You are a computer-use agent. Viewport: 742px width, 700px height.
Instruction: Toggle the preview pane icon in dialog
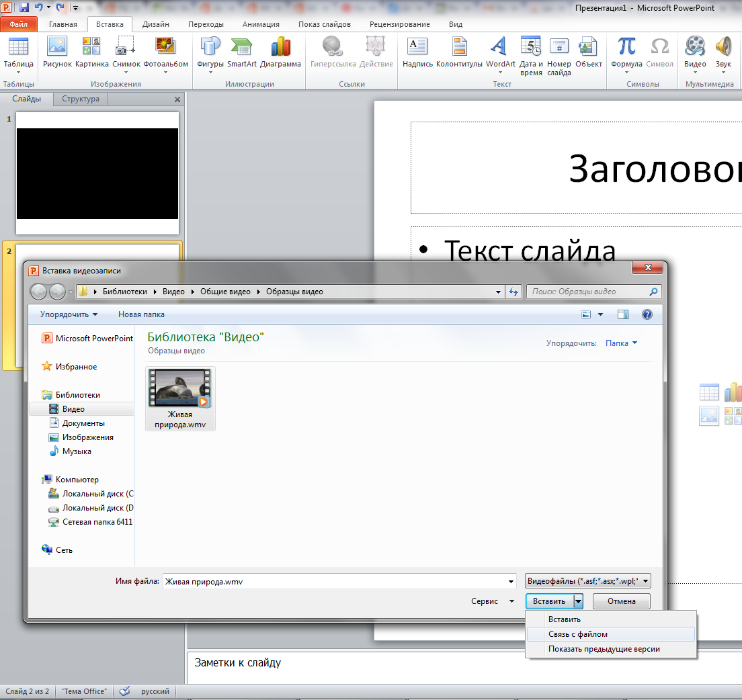point(623,314)
